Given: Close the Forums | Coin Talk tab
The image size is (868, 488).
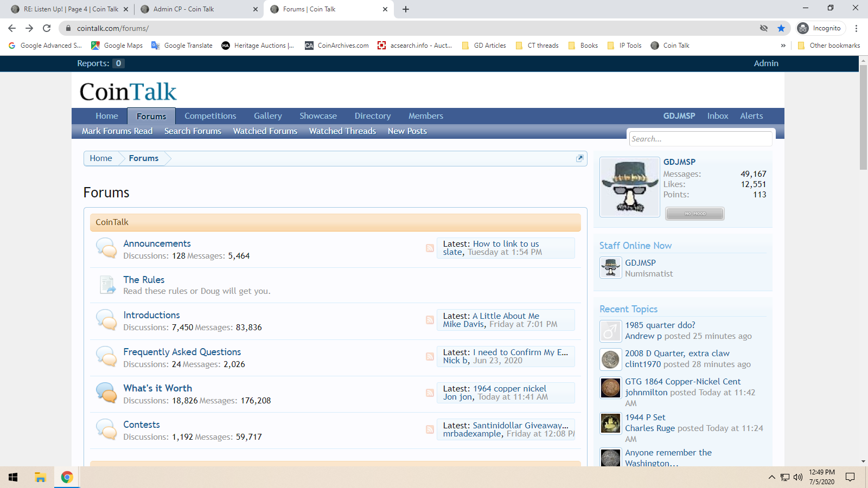Looking at the screenshot, I should [385, 9].
